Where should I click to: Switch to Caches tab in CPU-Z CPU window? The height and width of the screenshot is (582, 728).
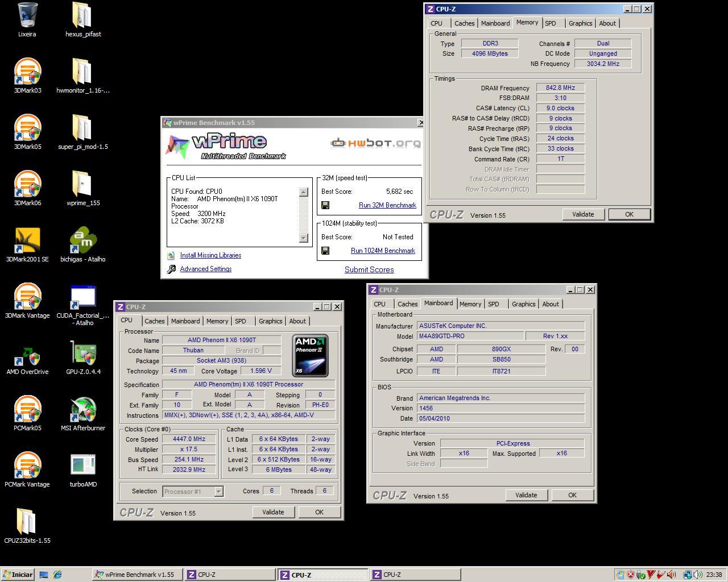pyautogui.click(x=154, y=321)
